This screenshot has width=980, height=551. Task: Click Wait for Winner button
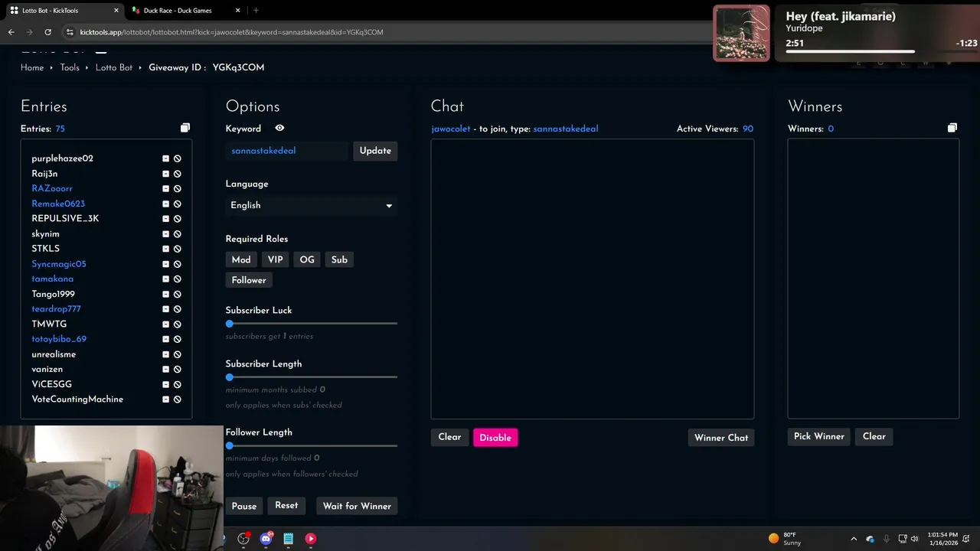357,506
